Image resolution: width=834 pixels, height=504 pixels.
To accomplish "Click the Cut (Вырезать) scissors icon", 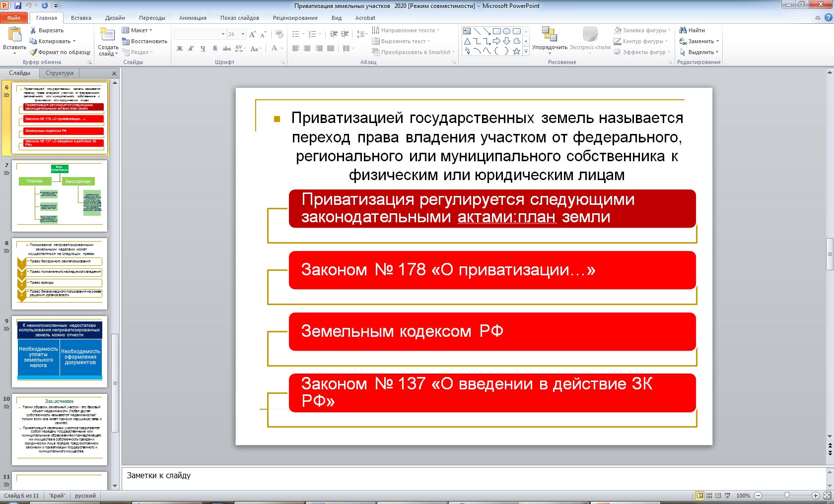I will pos(33,30).
